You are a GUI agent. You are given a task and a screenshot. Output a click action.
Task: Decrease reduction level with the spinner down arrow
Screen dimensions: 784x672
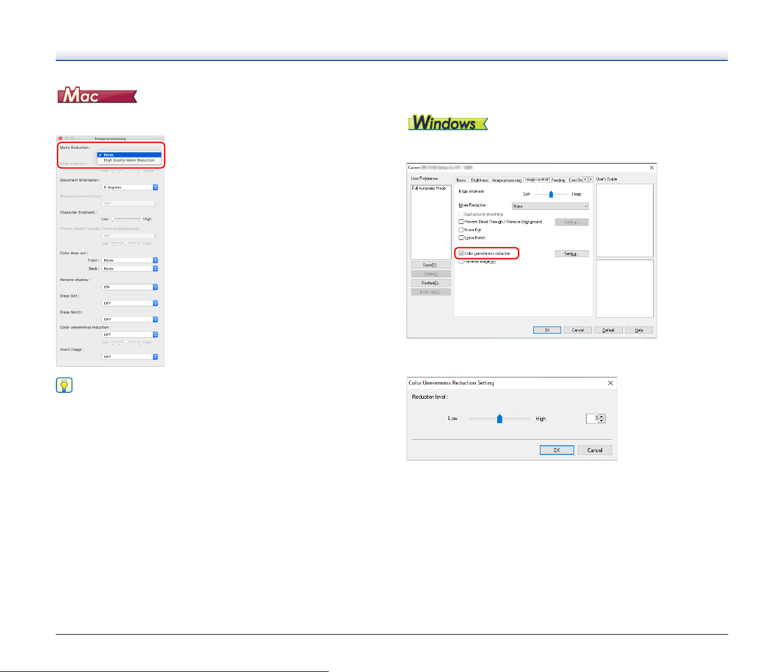click(x=602, y=421)
